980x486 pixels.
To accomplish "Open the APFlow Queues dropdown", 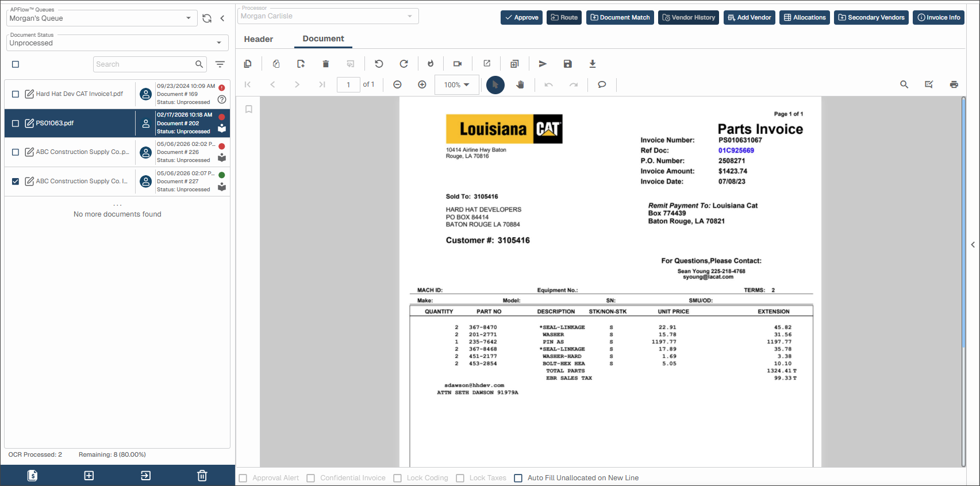I will 102,18.
